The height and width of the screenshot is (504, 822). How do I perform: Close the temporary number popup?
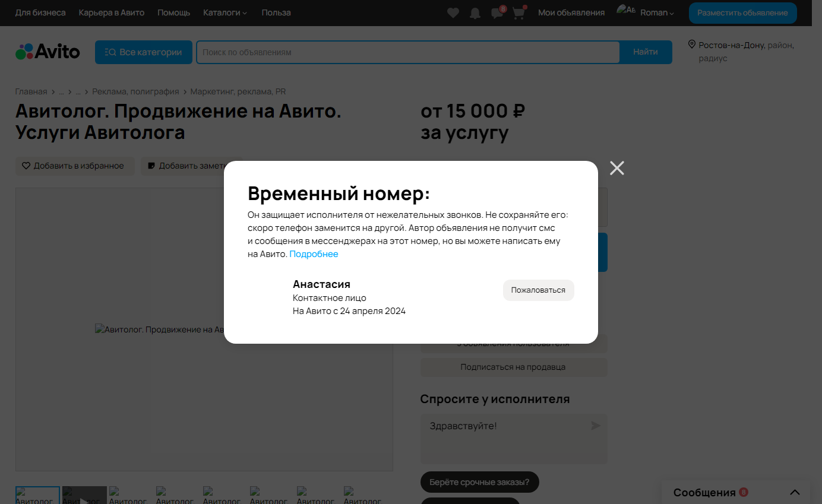pos(617,168)
